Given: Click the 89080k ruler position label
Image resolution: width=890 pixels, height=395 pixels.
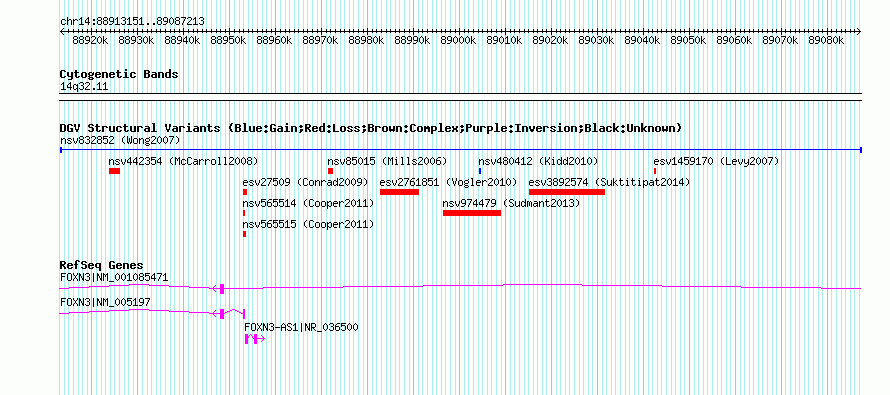Looking at the screenshot, I should [826, 40].
